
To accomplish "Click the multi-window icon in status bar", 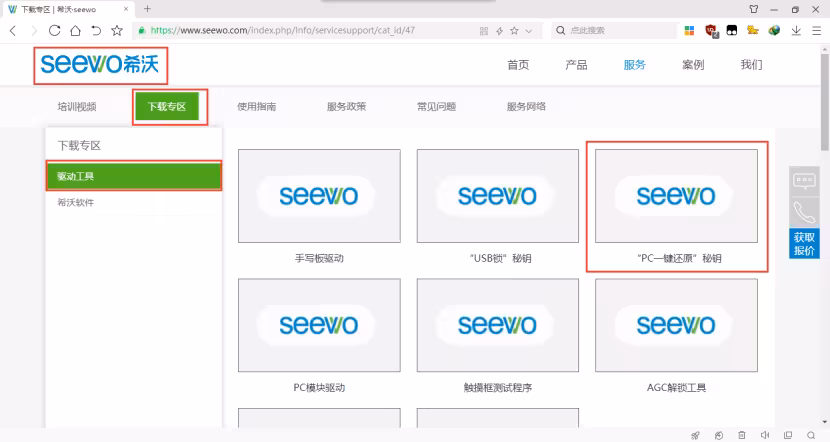I will pyautogui.click(x=788, y=435).
